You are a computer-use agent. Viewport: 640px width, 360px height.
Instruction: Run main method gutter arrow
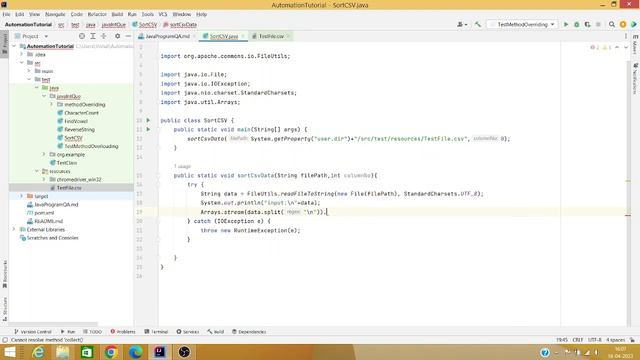[x=148, y=129]
